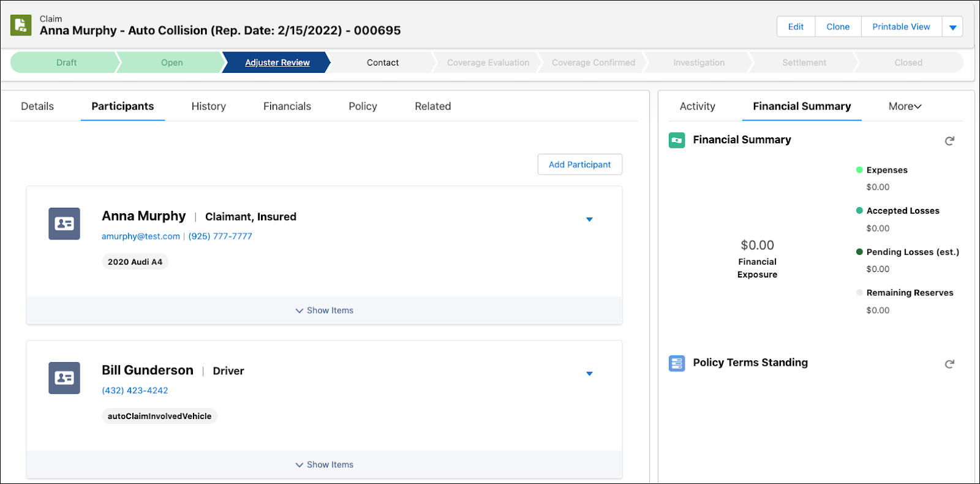Open the Activity tab

coord(697,107)
